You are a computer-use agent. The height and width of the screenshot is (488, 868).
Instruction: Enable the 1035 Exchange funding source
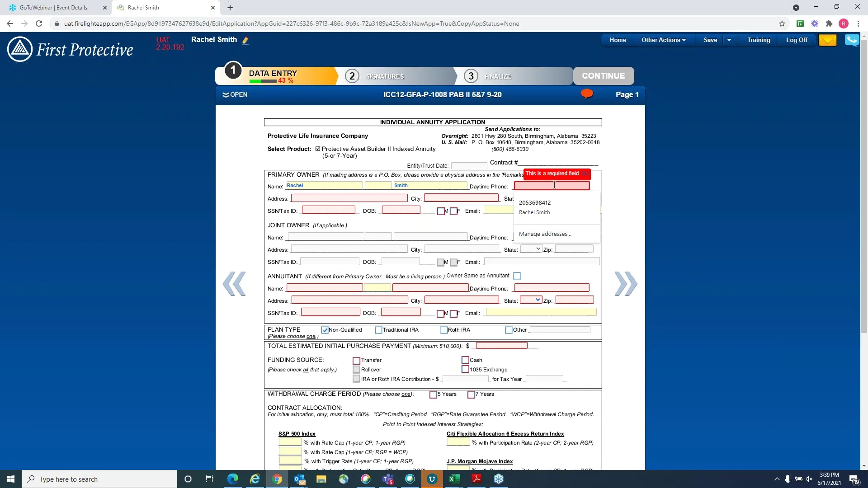coord(465,369)
